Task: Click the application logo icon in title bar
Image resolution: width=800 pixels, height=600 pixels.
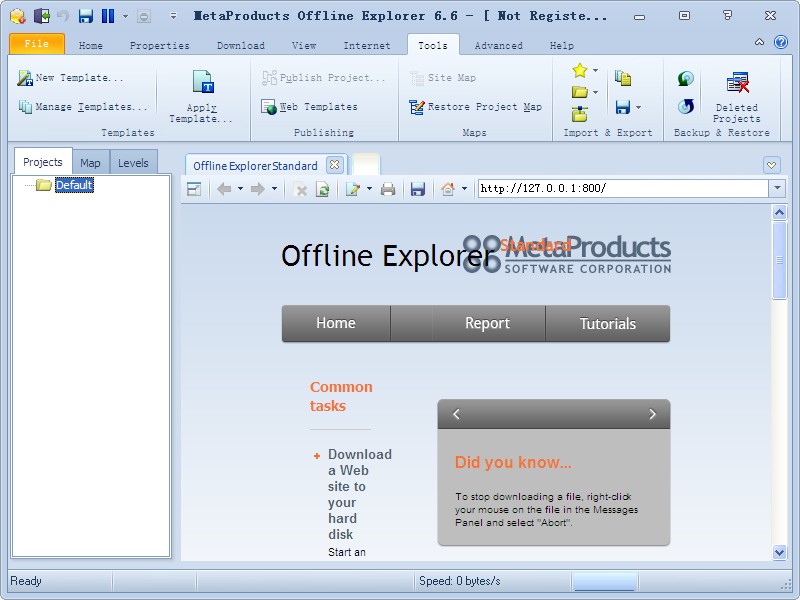Action: coord(18,16)
